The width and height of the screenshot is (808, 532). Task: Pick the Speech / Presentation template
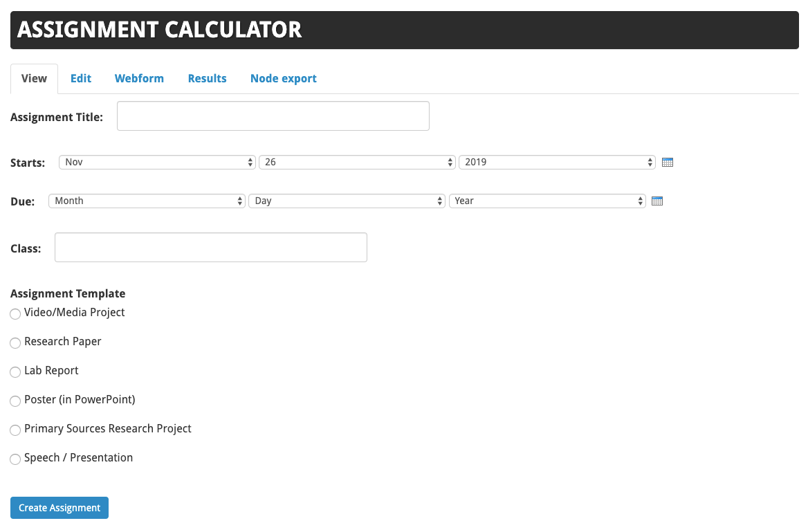click(15, 459)
